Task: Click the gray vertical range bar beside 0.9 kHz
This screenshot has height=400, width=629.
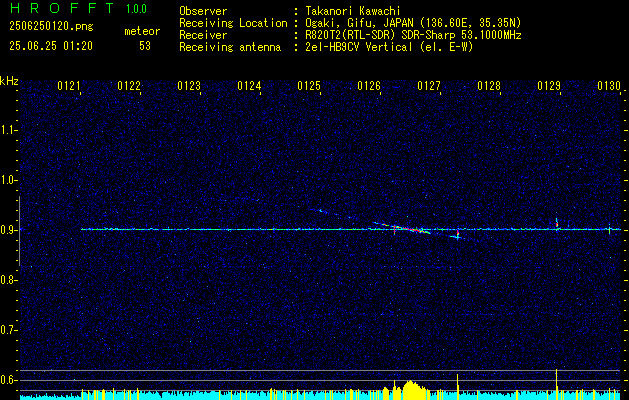Action: tap(20, 231)
